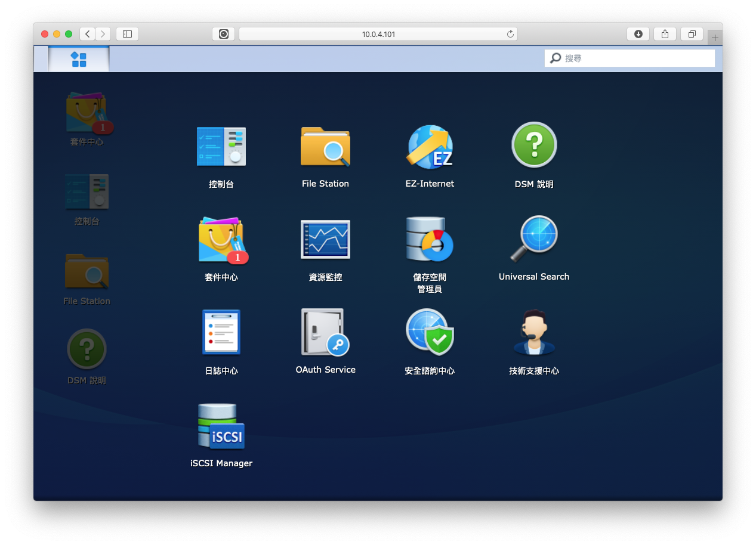Open 控制台 from the main menu grid
Image resolution: width=756 pixels, height=545 pixels.
(x=221, y=147)
